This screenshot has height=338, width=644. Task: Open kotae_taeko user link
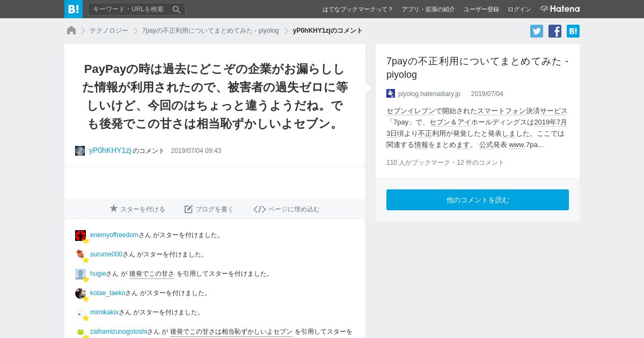[x=107, y=293]
